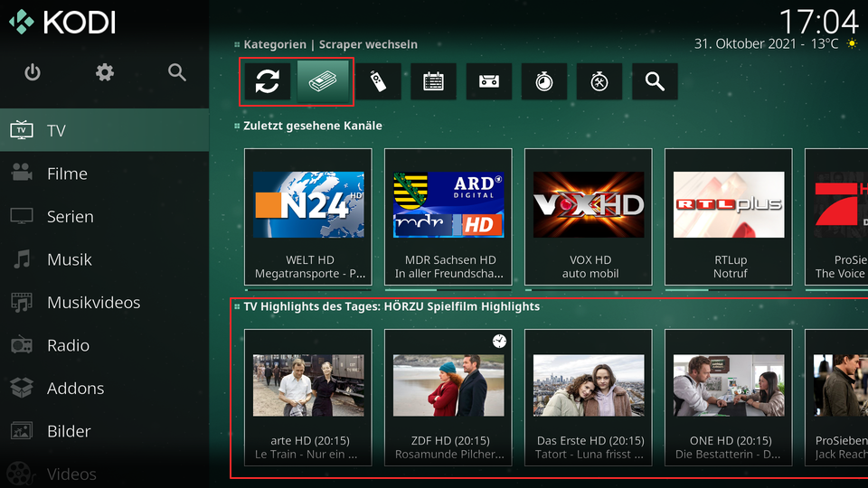Click the date '31. Oktober 2021'
The width and height of the screenshot is (868, 488).
coord(745,43)
